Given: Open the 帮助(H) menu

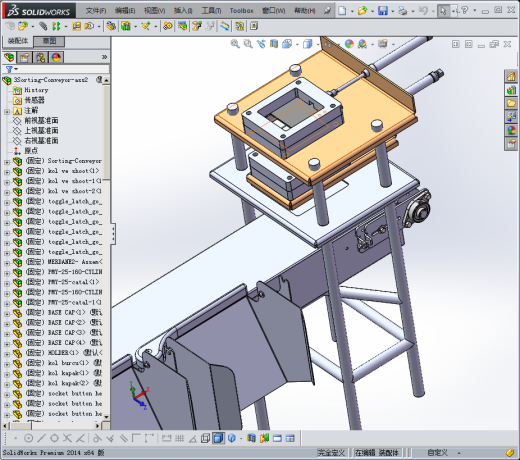Looking at the screenshot, I should [305, 11].
